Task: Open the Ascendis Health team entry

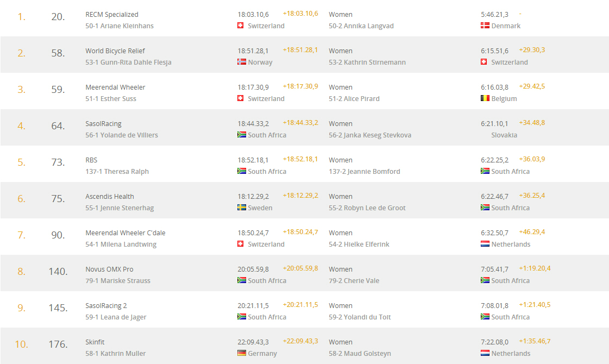Action: point(110,197)
